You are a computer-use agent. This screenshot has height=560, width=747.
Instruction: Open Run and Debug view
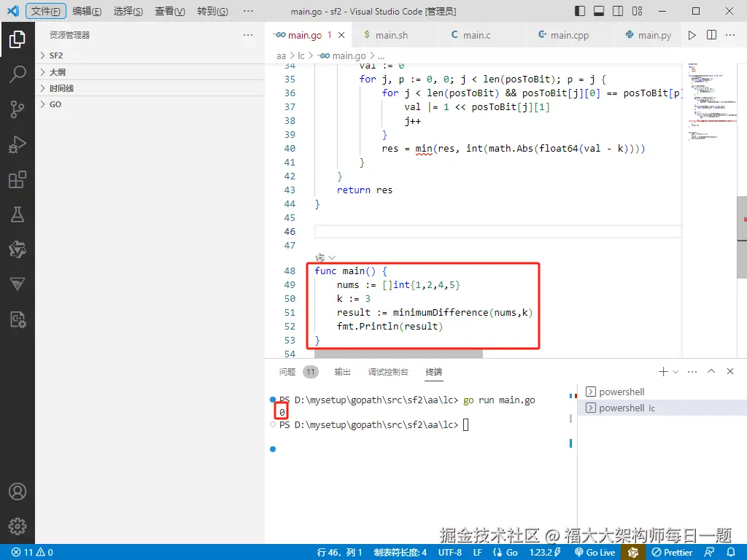[18, 144]
